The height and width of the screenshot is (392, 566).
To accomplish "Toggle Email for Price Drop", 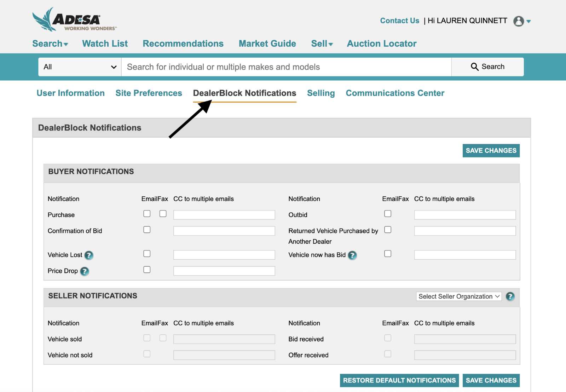I will [147, 270].
